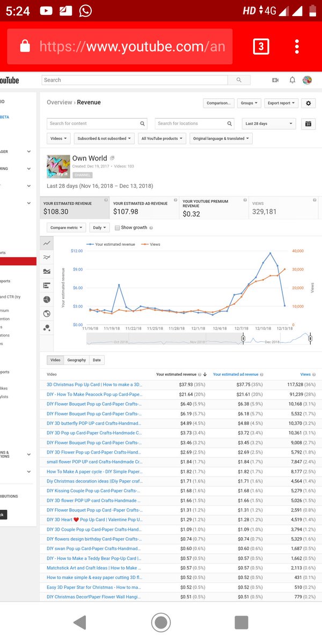Sort by Views column header
Image resolution: width=322 pixels, height=644 pixels.
tap(305, 374)
